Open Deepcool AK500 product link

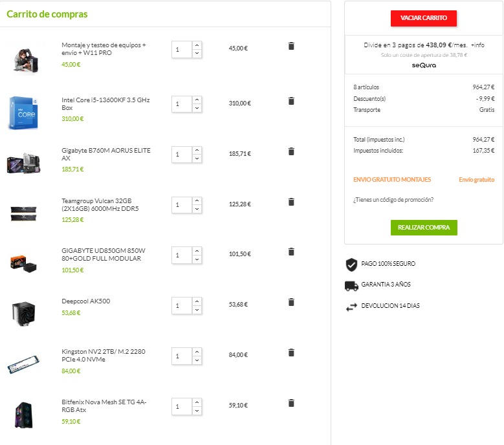86,301
